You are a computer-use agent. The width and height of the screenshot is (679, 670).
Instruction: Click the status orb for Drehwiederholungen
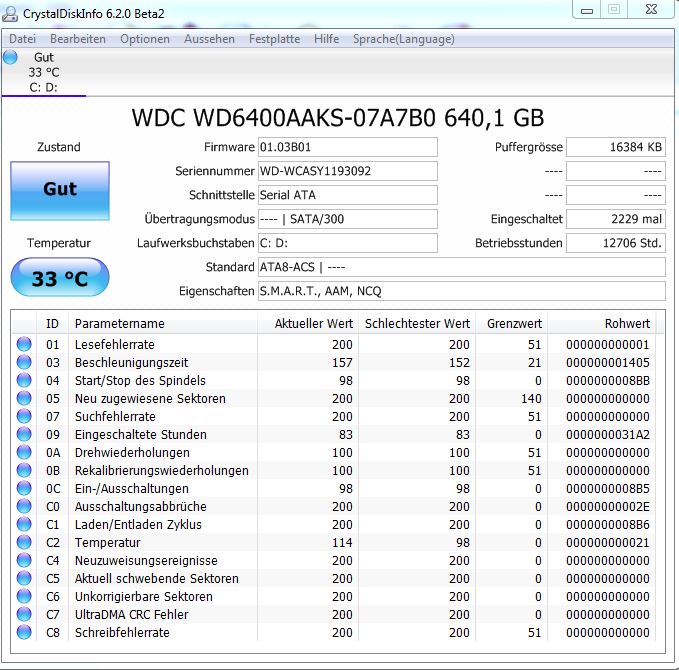pyautogui.click(x=24, y=452)
